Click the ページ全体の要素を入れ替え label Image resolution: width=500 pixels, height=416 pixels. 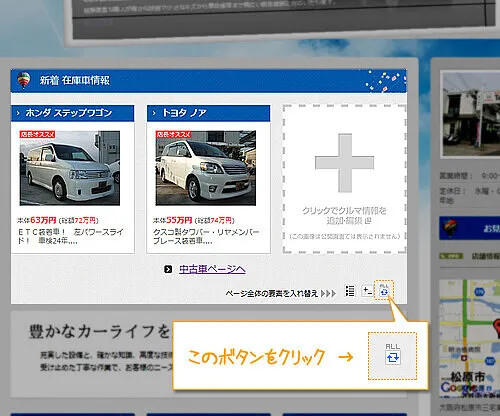click(272, 294)
